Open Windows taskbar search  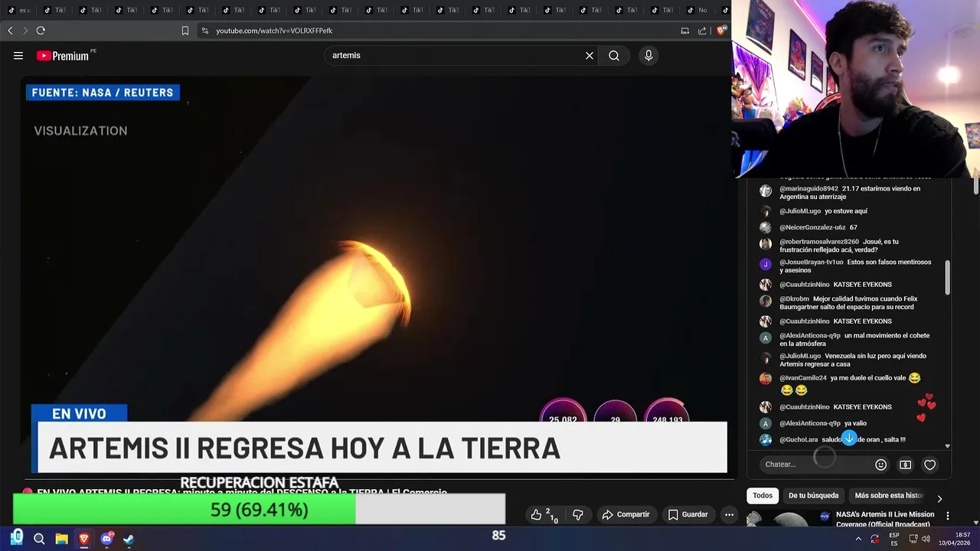39,539
